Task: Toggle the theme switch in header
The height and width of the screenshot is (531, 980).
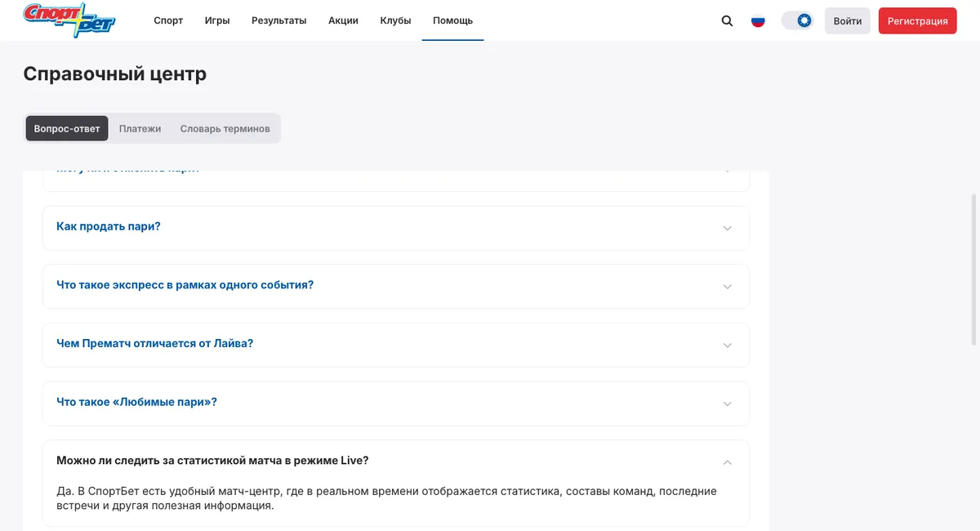Action: pyautogui.click(x=797, y=20)
